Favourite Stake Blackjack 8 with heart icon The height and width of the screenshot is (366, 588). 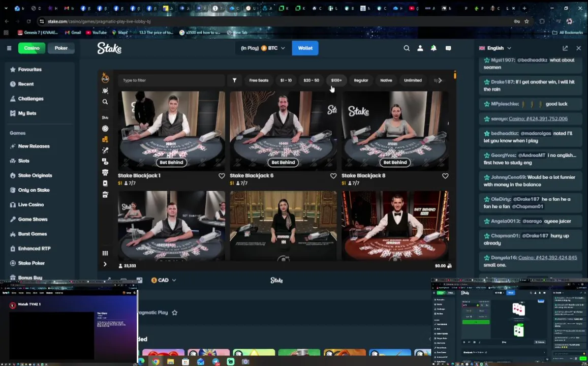(x=445, y=176)
